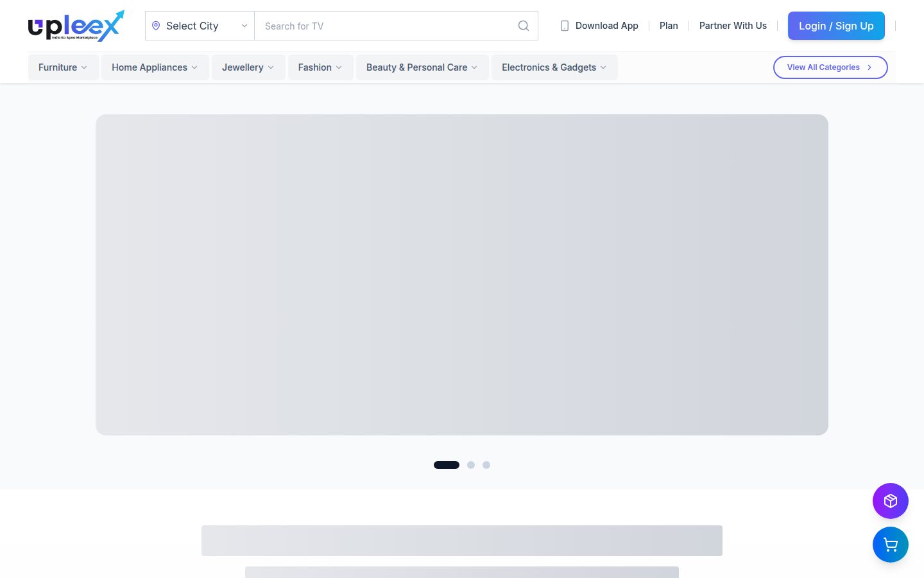Click the mobile phone Download App icon
Viewport: 924px width, 578px height.
coord(565,26)
